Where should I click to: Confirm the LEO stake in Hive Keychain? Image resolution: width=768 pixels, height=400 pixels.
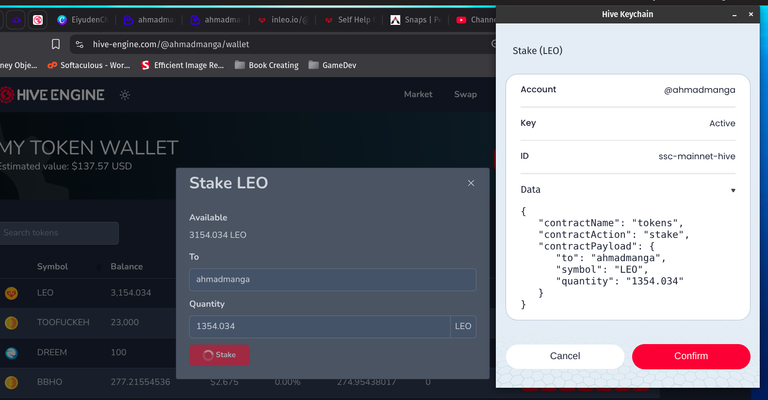click(691, 356)
